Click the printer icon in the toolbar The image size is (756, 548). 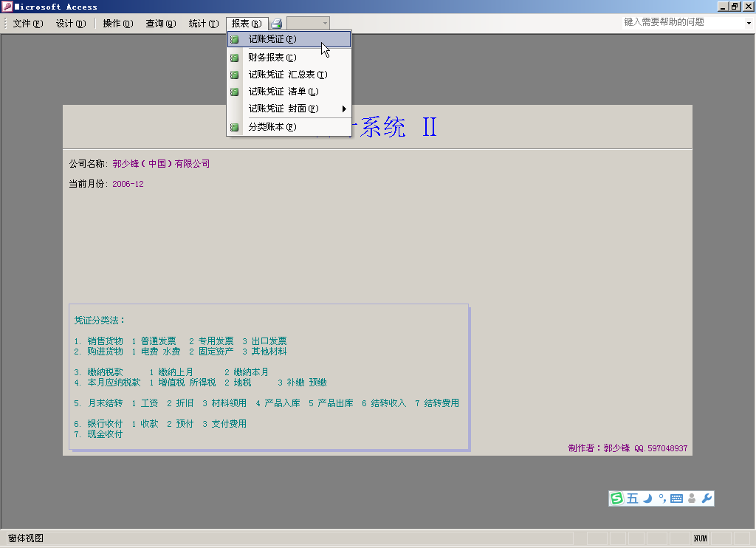(276, 24)
